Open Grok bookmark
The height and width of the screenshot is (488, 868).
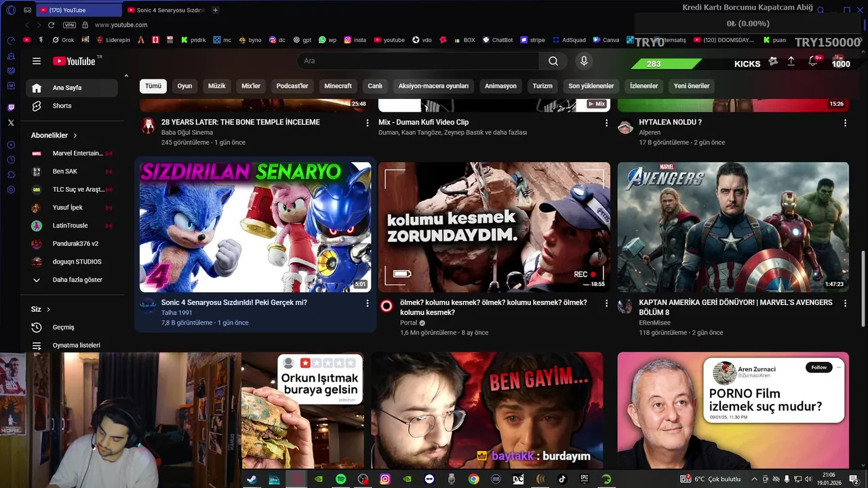click(x=63, y=40)
